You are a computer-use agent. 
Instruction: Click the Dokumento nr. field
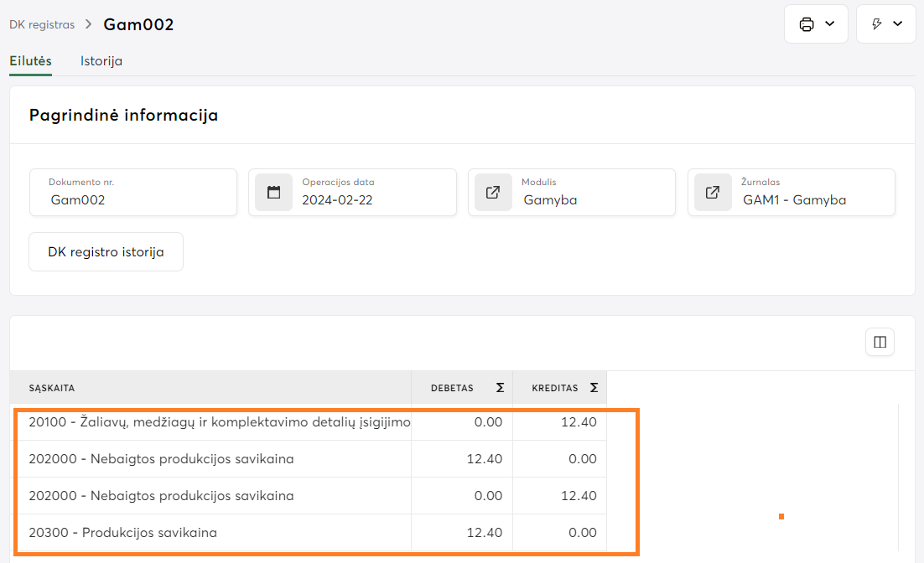(x=134, y=199)
